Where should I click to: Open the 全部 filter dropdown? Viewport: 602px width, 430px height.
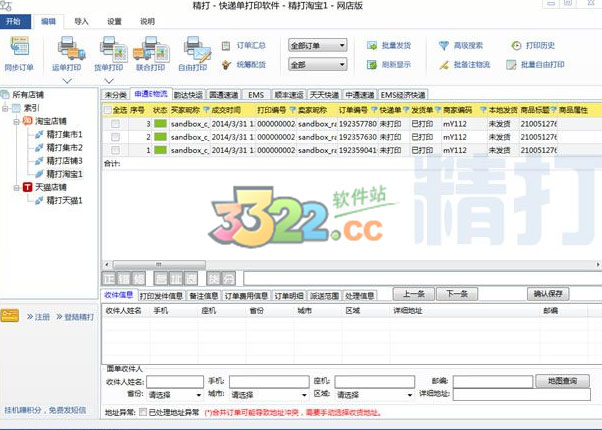318,64
